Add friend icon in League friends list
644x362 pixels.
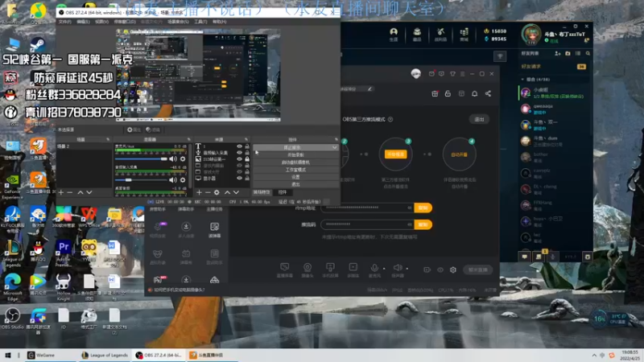coord(557,53)
